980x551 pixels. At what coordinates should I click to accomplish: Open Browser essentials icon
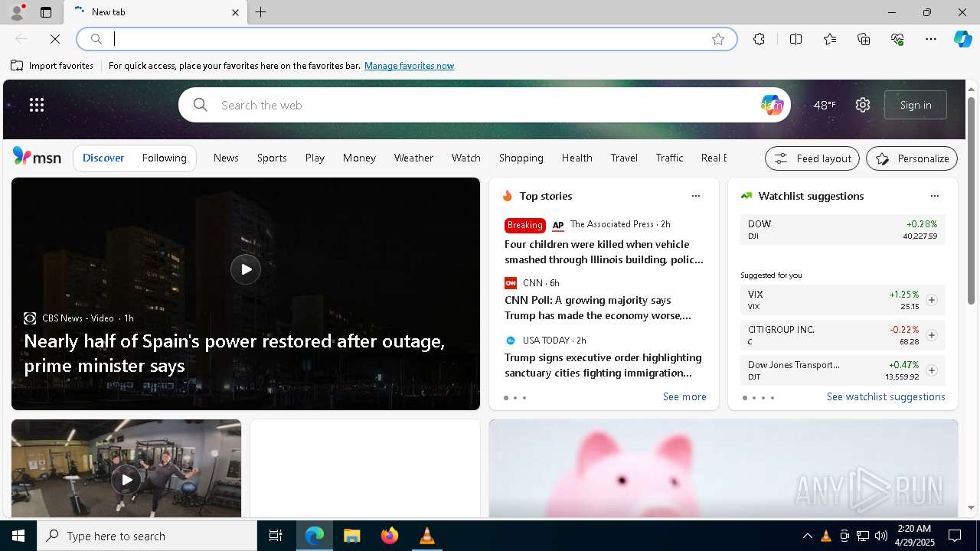[897, 39]
